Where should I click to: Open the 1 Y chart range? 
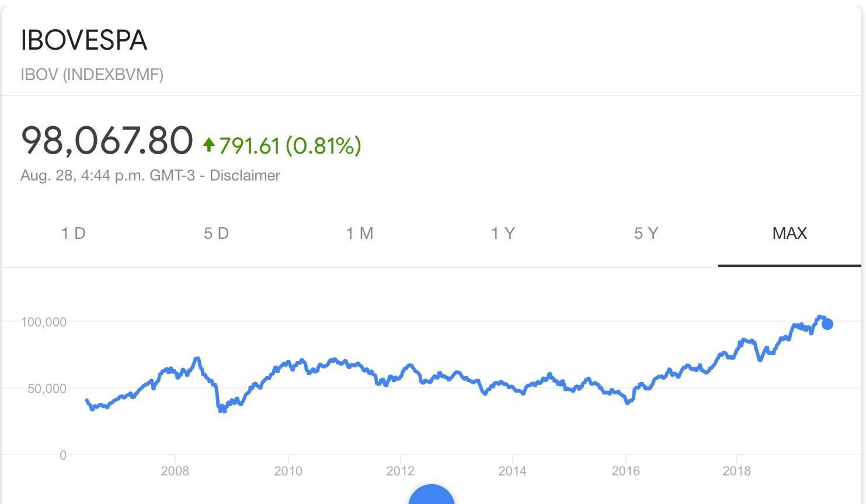click(x=503, y=234)
